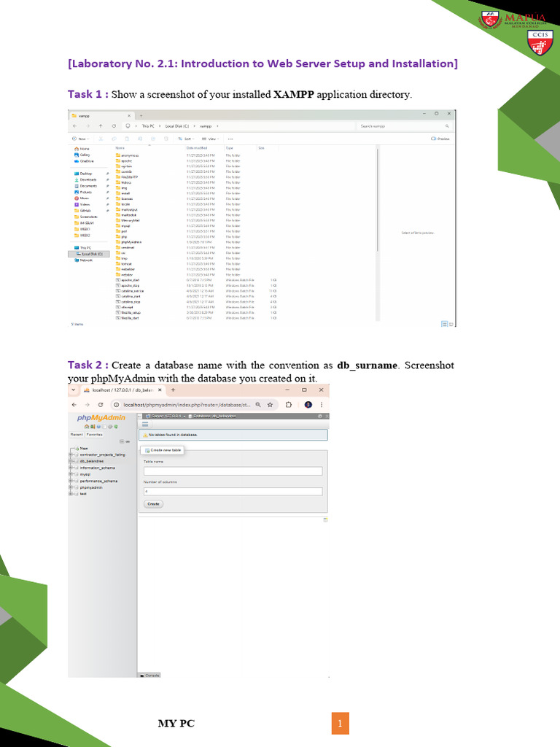560x747 pixels.
Task: Select the information_schema database
Action: (97, 468)
